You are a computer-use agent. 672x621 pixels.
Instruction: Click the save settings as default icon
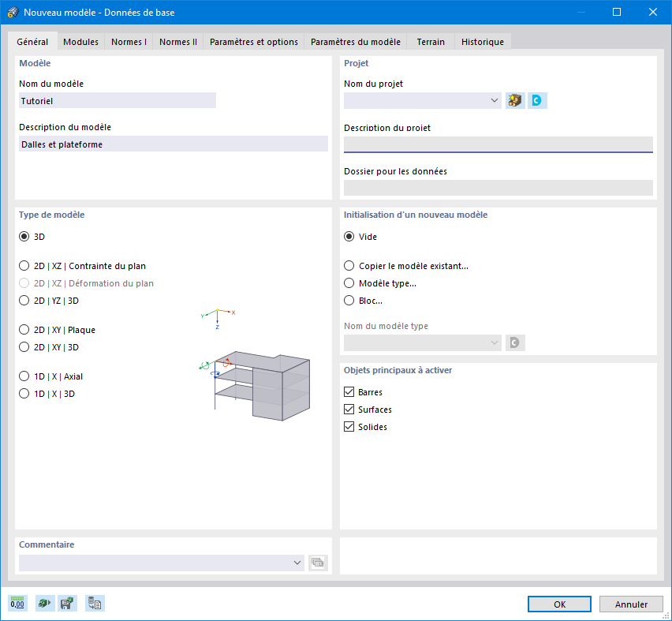coord(67,604)
